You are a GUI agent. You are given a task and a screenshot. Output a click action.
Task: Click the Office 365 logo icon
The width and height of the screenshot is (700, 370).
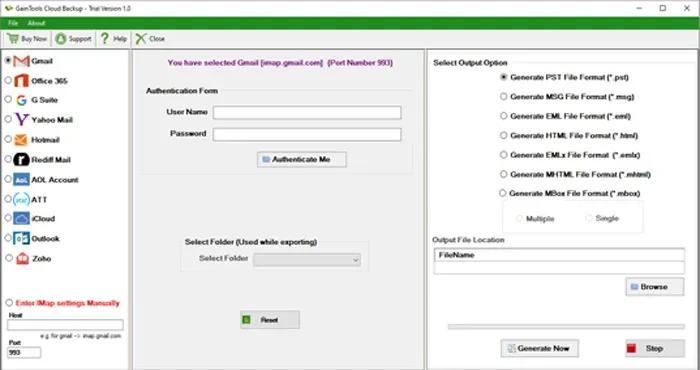tap(21, 81)
